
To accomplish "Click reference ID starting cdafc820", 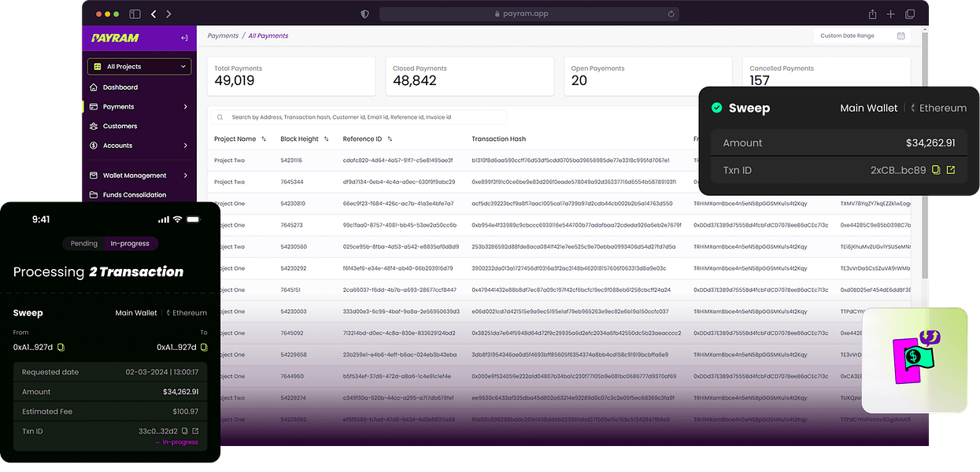I will pyautogui.click(x=398, y=160).
